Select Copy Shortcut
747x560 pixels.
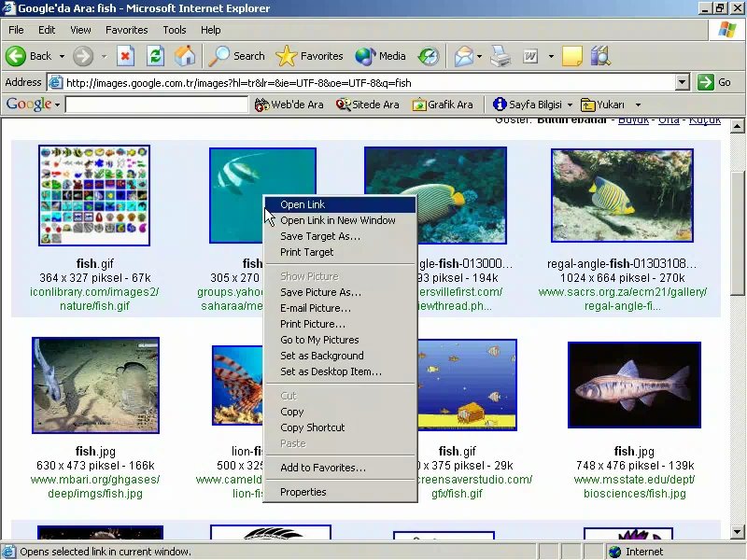tap(340, 427)
